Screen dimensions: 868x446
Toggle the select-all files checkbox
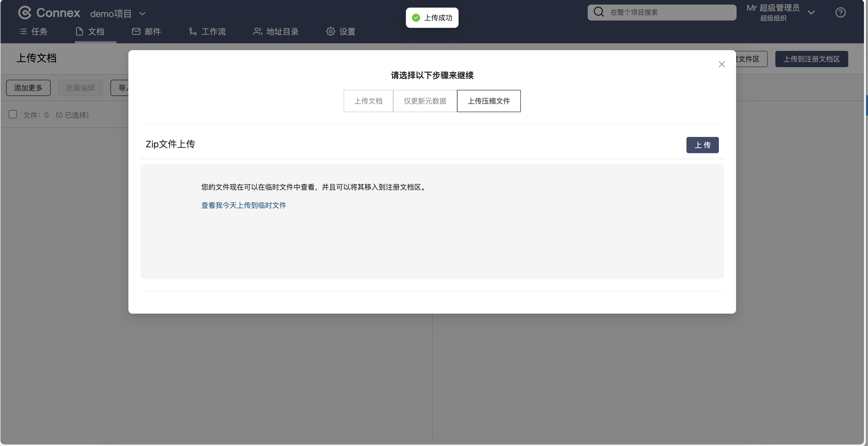pyautogui.click(x=13, y=114)
